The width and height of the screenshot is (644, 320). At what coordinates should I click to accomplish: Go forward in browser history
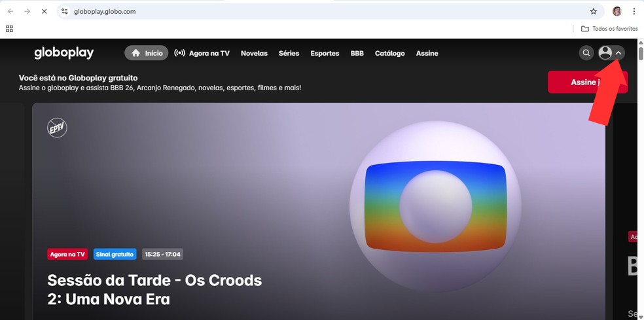click(27, 12)
